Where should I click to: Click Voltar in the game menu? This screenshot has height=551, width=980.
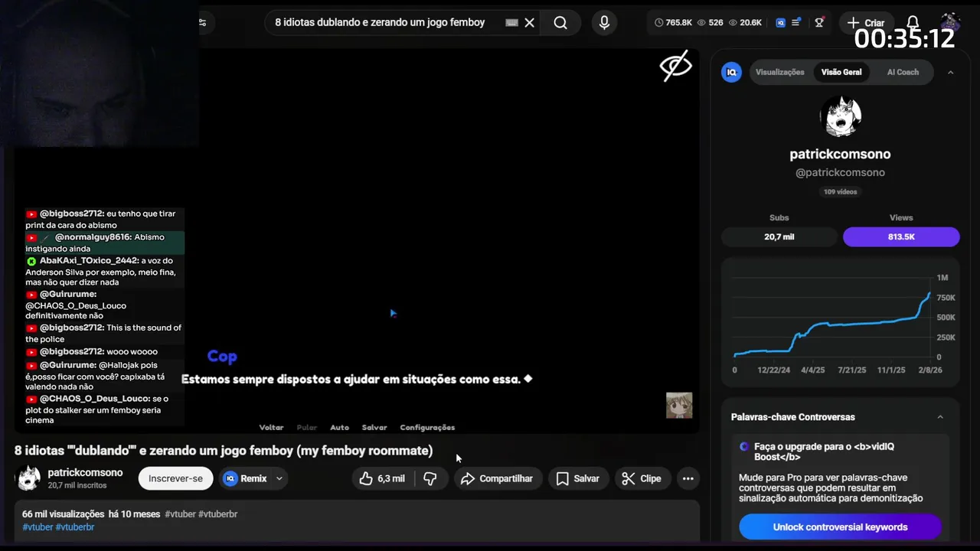click(x=271, y=427)
